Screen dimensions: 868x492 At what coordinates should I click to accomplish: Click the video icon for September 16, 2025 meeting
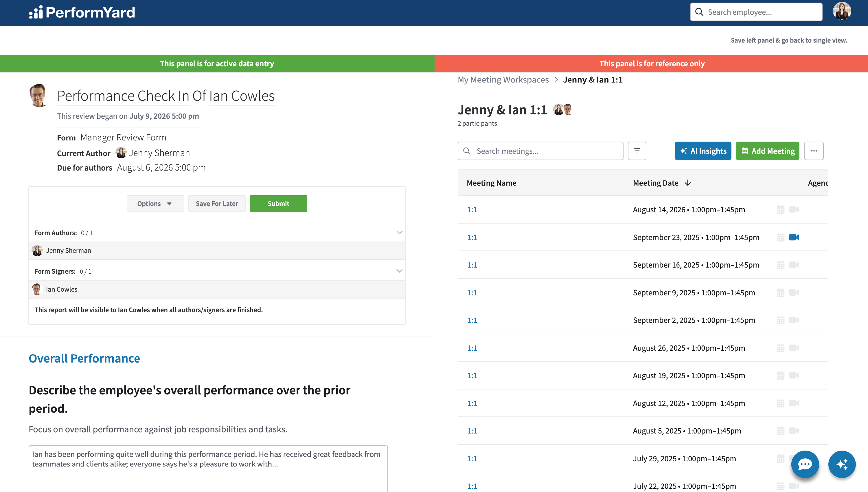tap(794, 265)
